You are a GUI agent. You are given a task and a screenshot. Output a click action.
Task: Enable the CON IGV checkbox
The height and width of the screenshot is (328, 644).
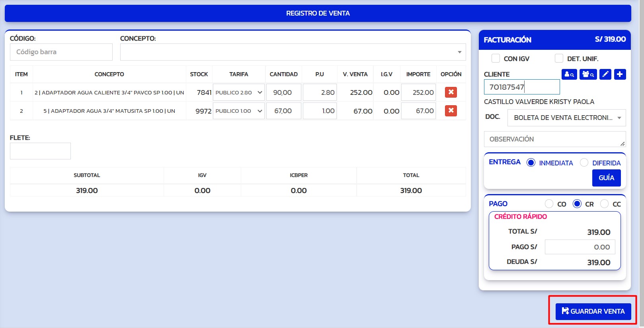pyautogui.click(x=496, y=59)
